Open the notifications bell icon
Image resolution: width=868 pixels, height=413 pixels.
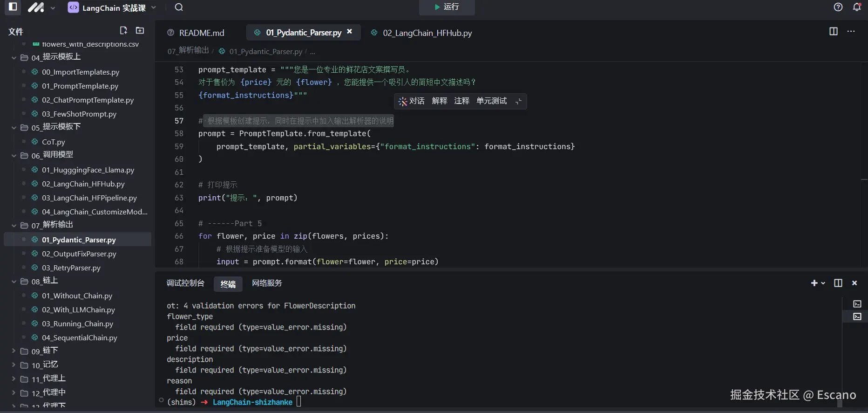857,7
